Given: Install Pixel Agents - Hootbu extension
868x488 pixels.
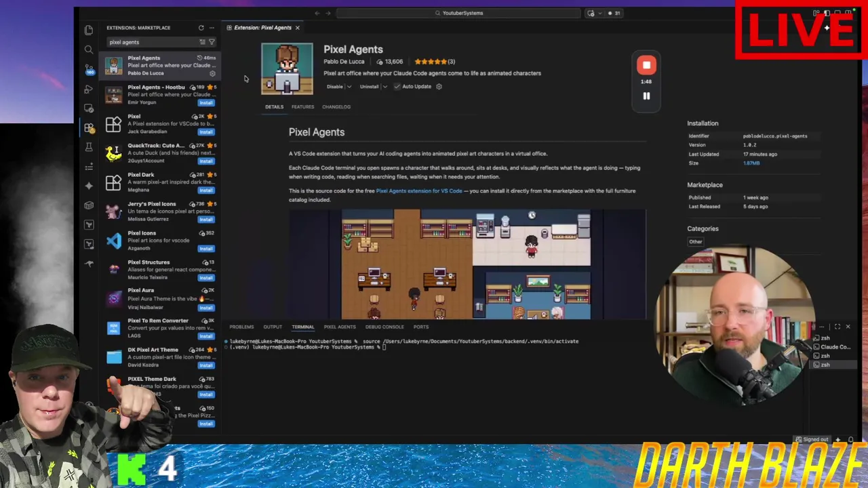Looking at the screenshot, I should coord(206,102).
